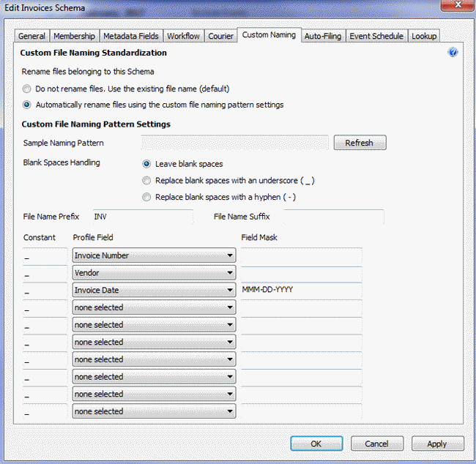Expand the fifth profile field 'none selected' dropdown
Viewport: 476px width, 464px height.
pyautogui.click(x=155, y=325)
